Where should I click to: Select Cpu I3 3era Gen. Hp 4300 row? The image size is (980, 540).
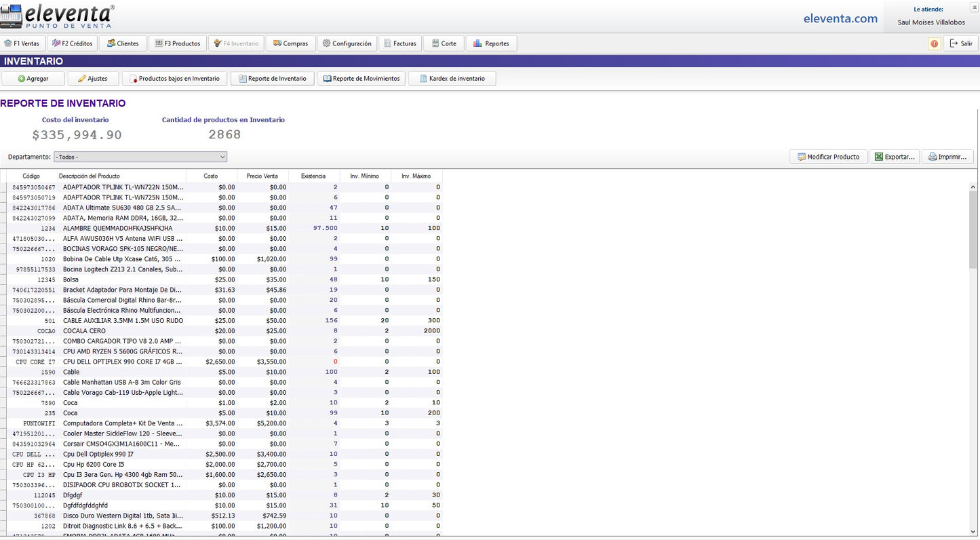(221, 475)
